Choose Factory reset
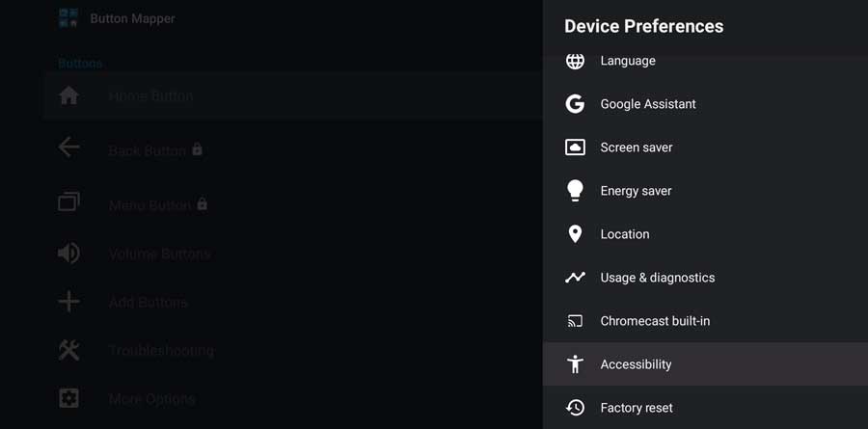The image size is (868, 429). (x=705, y=408)
